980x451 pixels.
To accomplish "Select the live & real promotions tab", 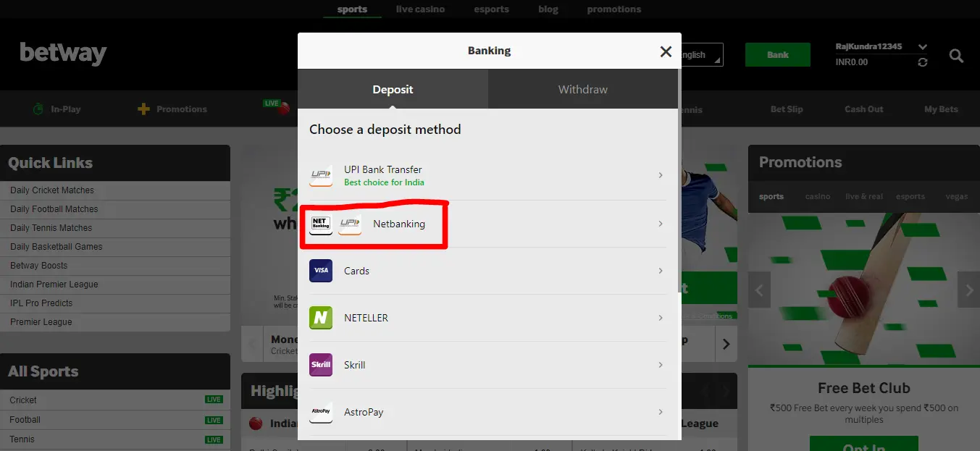I will tap(864, 196).
